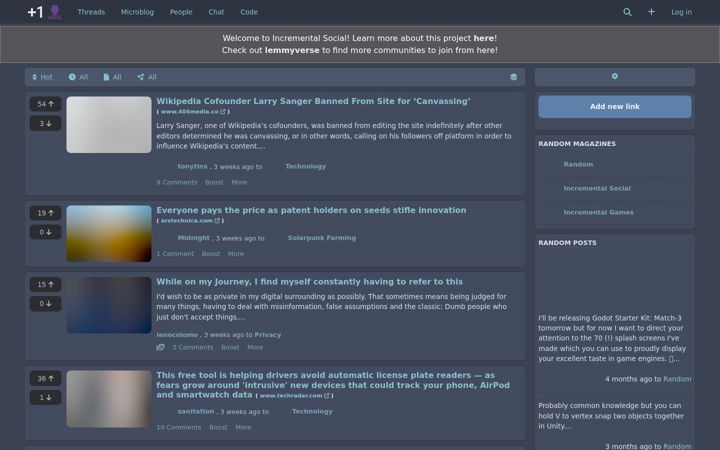
Task: Open Incremental Games magazine in sidebar
Action: [598, 212]
